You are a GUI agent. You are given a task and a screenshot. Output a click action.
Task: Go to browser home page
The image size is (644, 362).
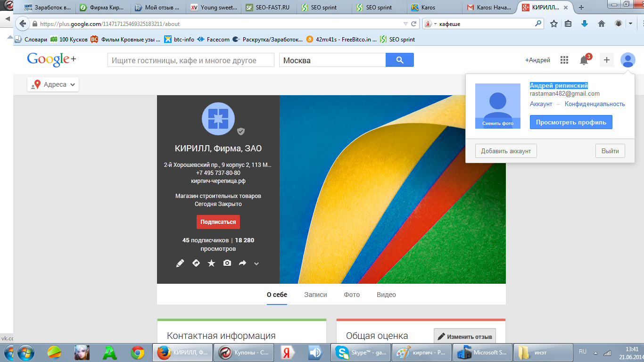pyautogui.click(x=601, y=24)
